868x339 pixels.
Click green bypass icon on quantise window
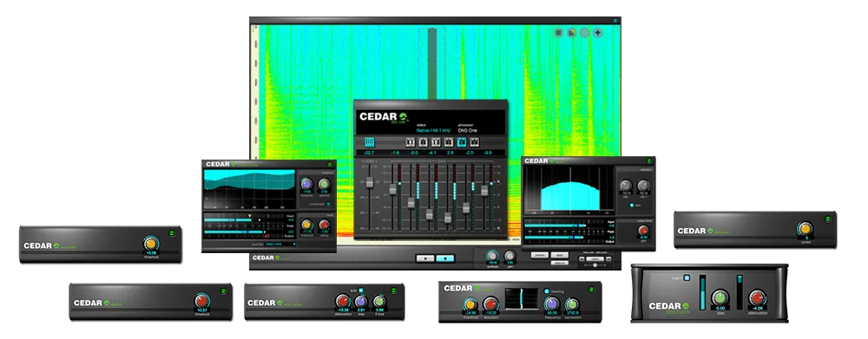[x=330, y=164]
